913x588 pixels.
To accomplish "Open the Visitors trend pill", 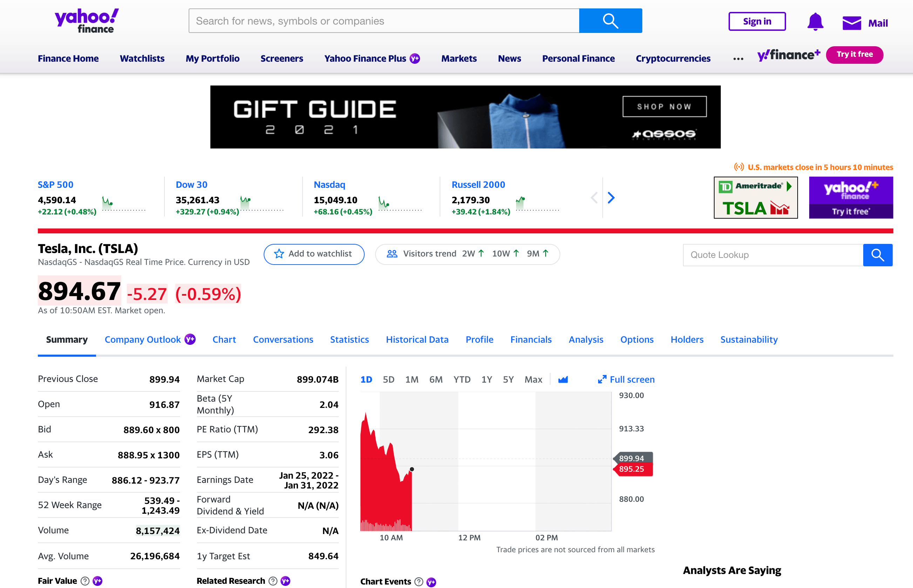I will point(467,254).
